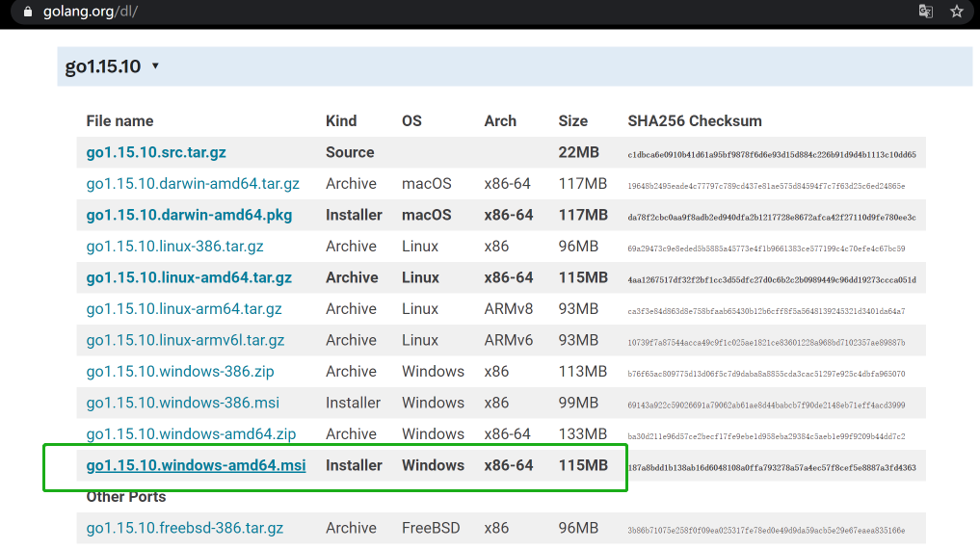Click the golang.org/dl/ address bar URL
980x549 pixels.
(x=91, y=12)
